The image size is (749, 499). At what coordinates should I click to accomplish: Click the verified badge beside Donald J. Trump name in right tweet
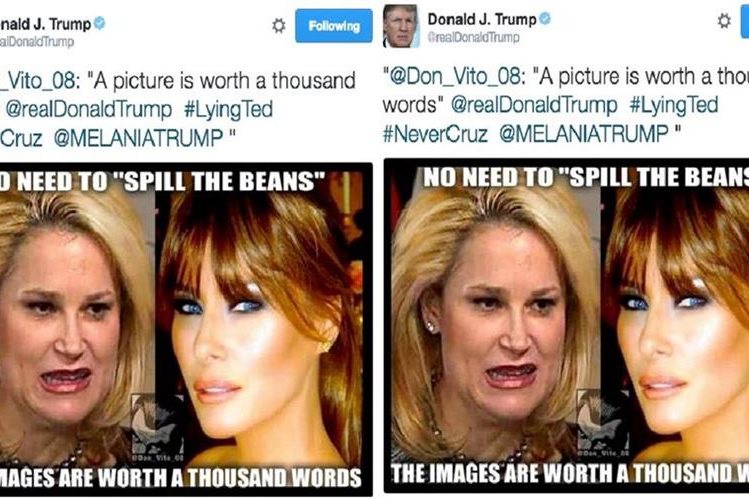click(545, 19)
